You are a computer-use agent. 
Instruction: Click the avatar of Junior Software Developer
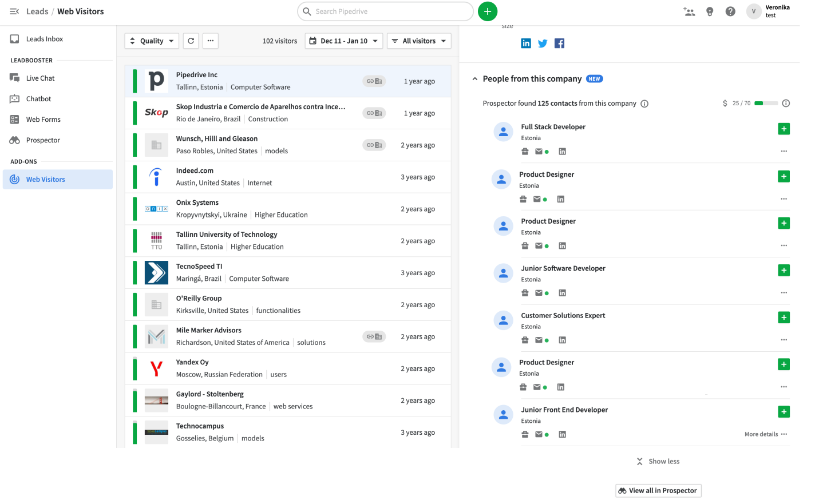(x=504, y=273)
